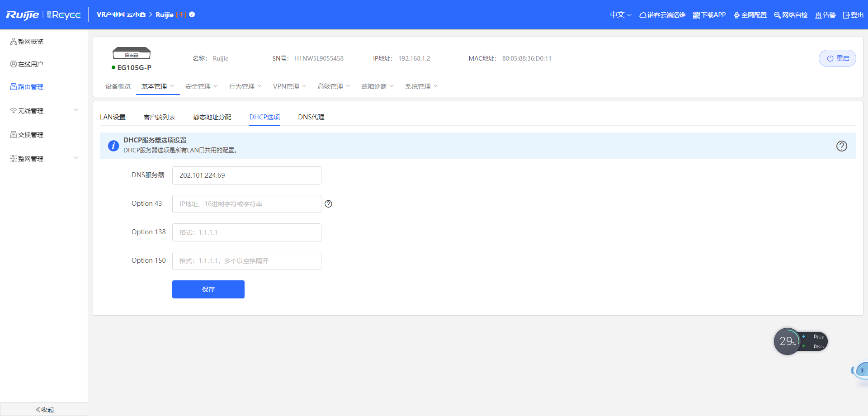
Task: Expand the 整网管理 sidebar section
Action: [x=44, y=159]
